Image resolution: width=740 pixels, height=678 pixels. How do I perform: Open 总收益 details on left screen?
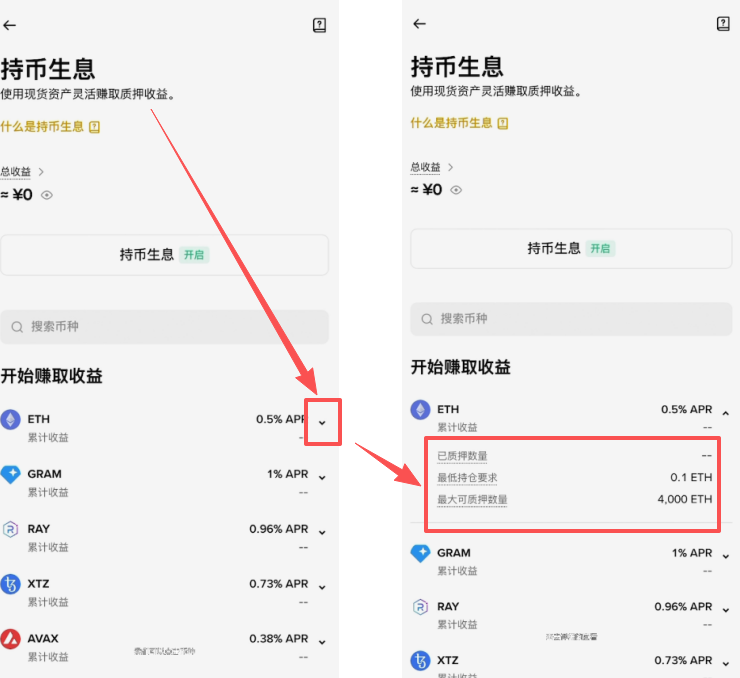pos(22,172)
